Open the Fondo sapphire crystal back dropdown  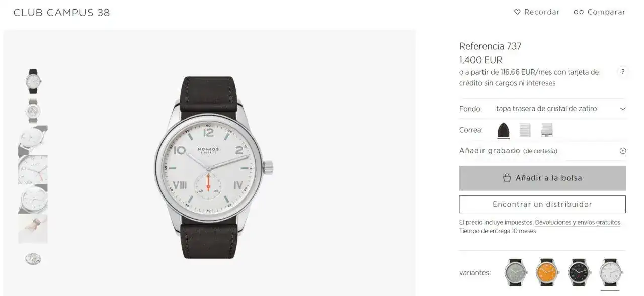pyautogui.click(x=542, y=109)
